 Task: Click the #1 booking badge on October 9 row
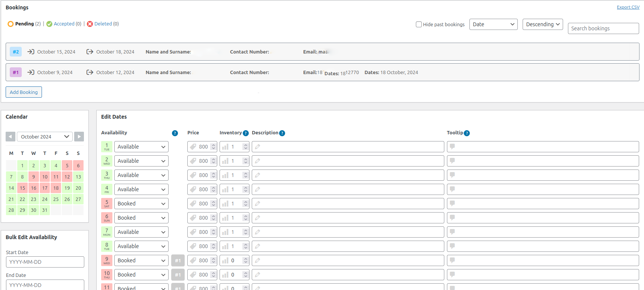tap(178, 260)
